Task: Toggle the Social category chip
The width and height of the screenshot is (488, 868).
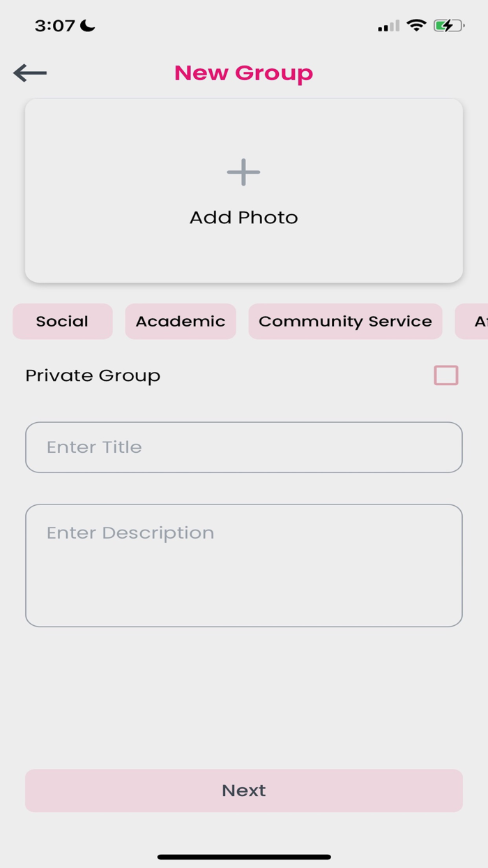Action: [x=62, y=321]
